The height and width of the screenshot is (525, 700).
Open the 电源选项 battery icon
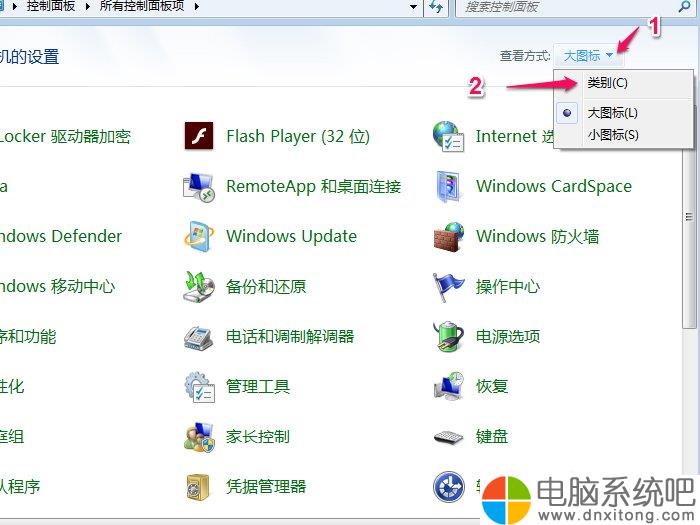click(x=449, y=336)
